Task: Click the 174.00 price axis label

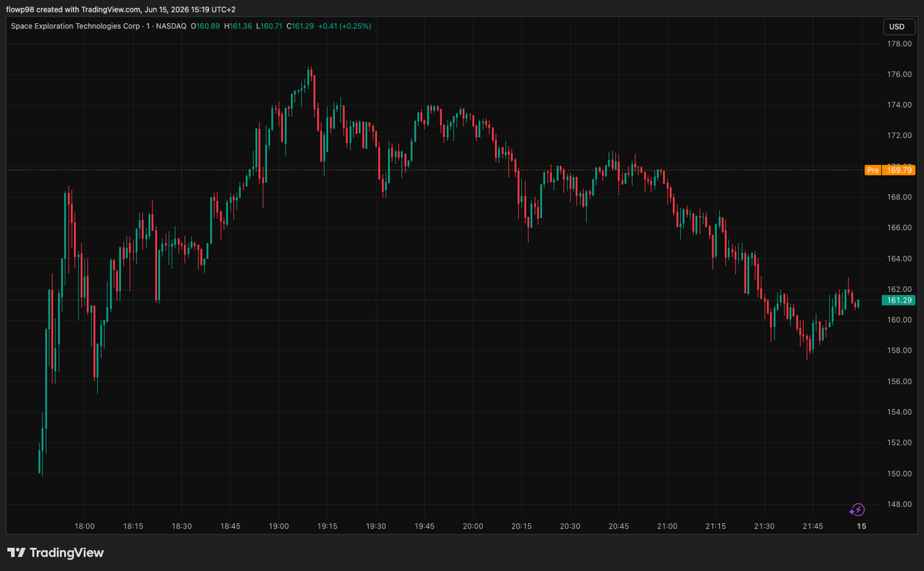Action: pos(899,105)
